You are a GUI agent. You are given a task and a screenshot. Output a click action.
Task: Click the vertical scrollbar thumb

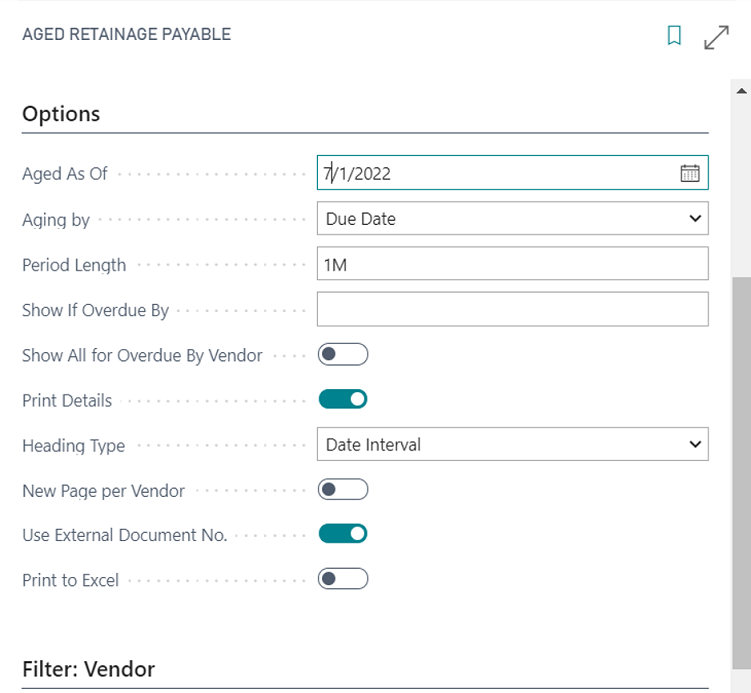click(x=741, y=473)
